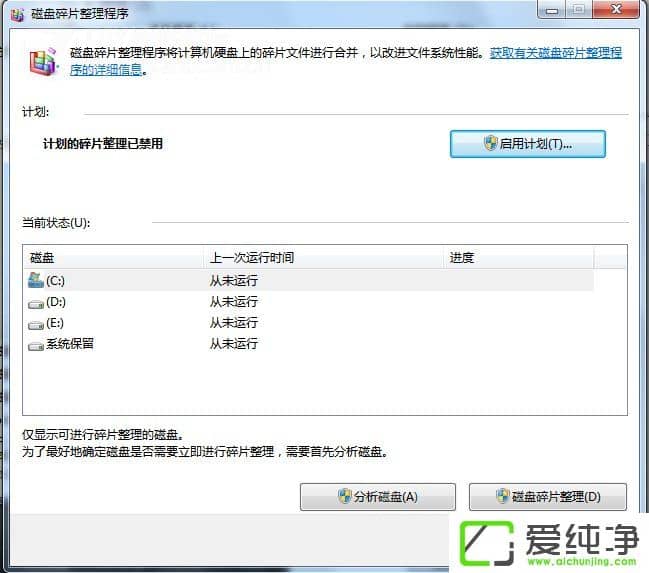This screenshot has width=649, height=573.
Task: Select the (D:) drive icon
Action: tap(36, 302)
